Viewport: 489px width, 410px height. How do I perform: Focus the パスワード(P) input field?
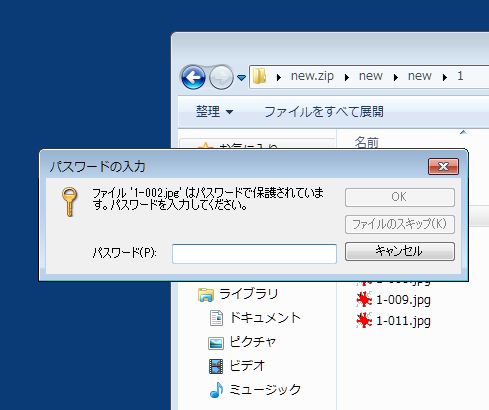[254, 254]
